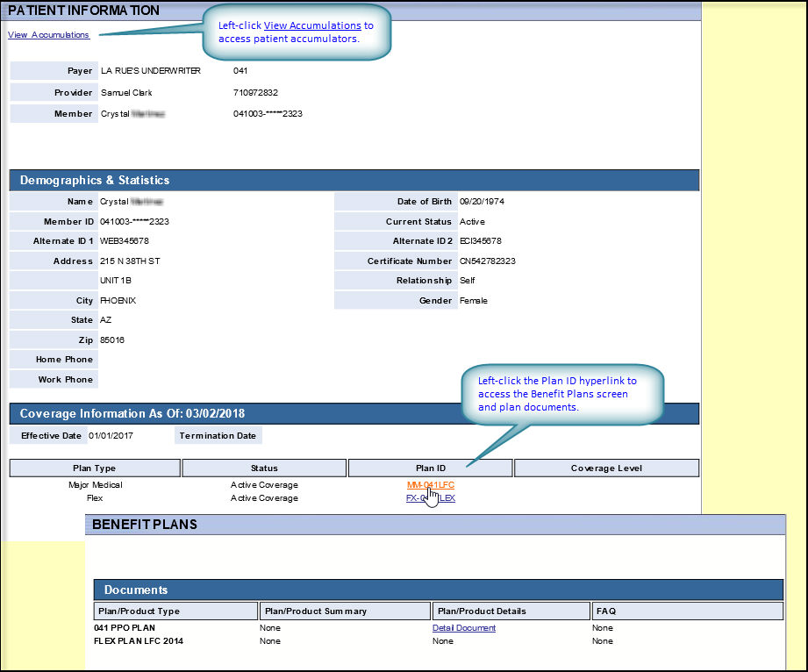Click the Coverage Level column header
The height and width of the screenshot is (672, 808).
[x=606, y=468]
